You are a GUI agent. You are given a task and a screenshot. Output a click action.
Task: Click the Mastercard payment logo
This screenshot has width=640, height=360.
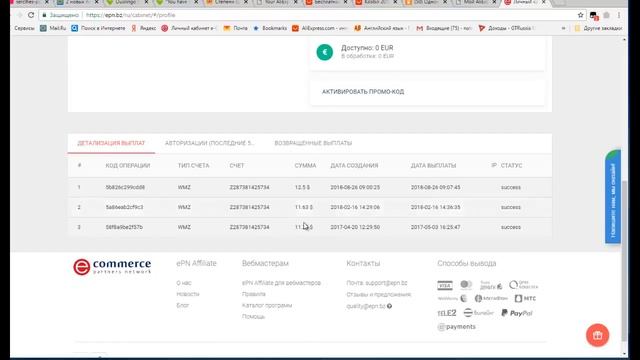click(466, 284)
